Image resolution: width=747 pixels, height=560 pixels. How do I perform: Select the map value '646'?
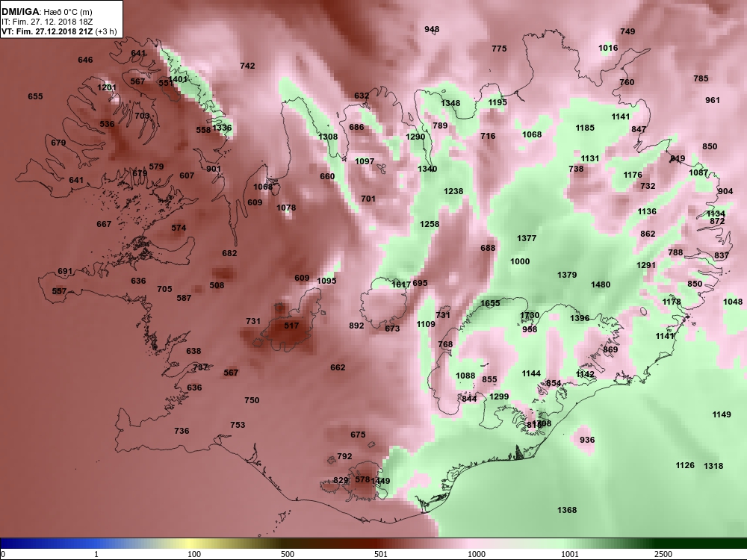[85, 60]
